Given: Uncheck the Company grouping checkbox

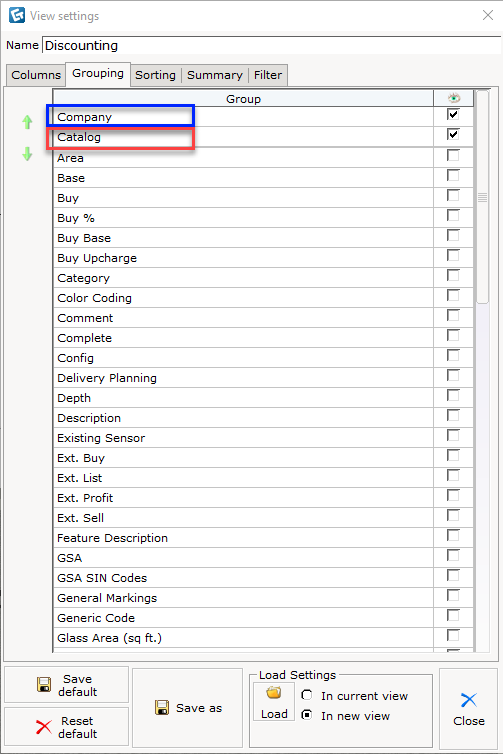Looking at the screenshot, I should coord(453,114).
